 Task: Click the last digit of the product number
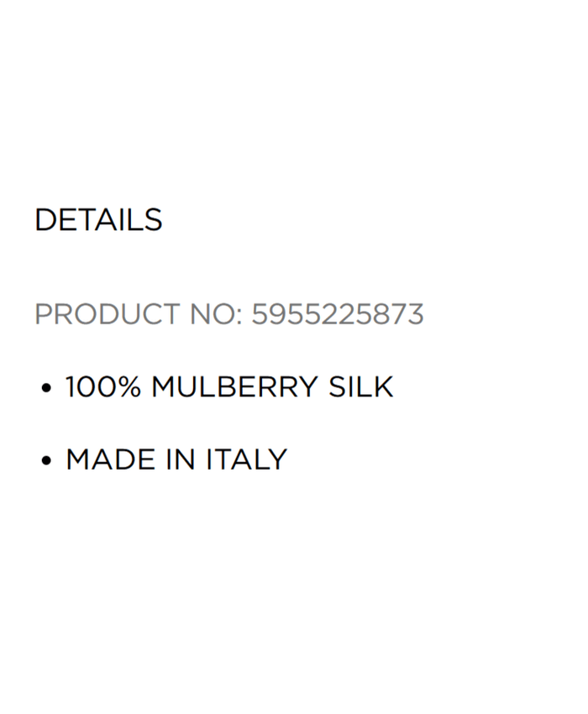[x=416, y=315]
